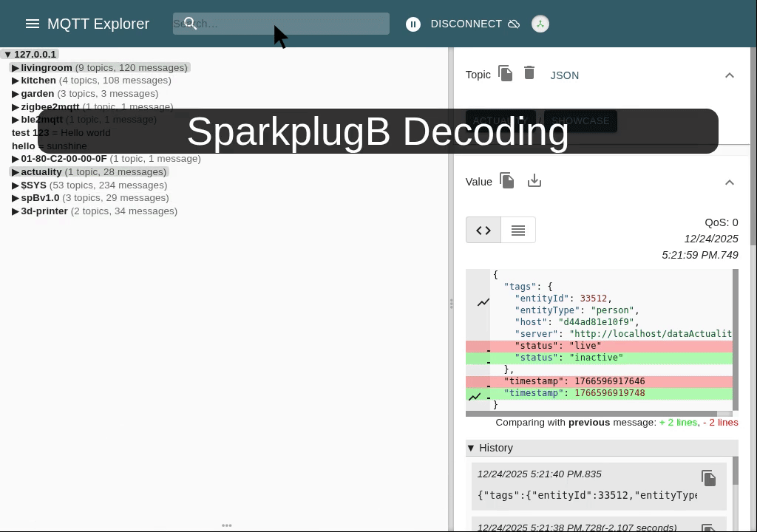The height and width of the screenshot is (532, 757).
Task: Copy the 5:21:40 PM history message
Action: pyautogui.click(x=708, y=478)
